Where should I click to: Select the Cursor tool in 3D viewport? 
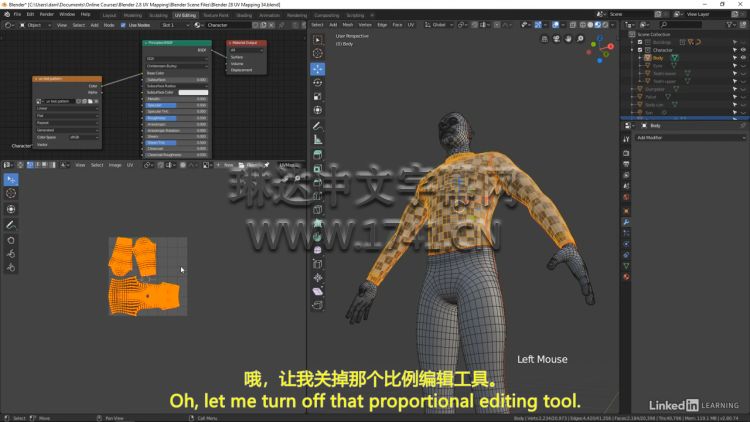318,54
